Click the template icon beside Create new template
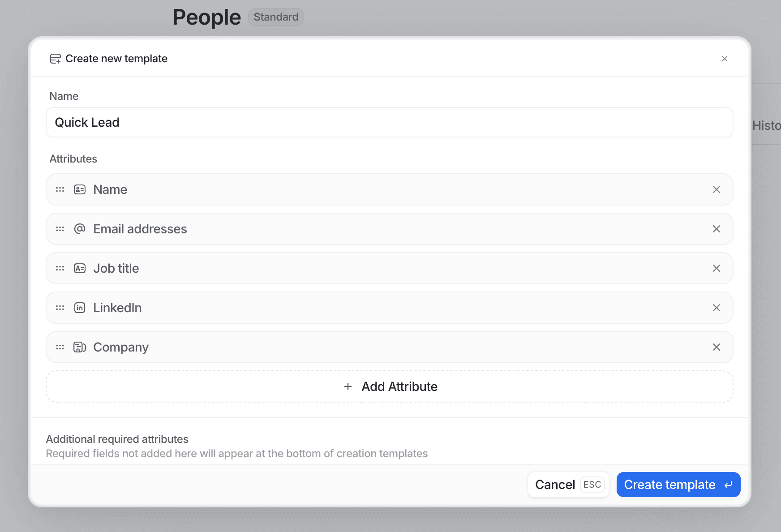Image resolution: width=781 pixels, height=532 pixels. point(55,58)
